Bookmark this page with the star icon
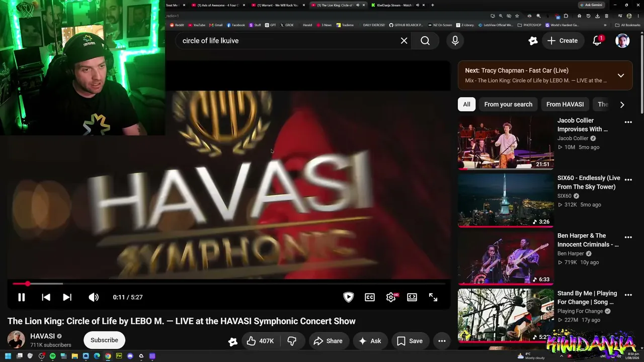Viewport: 644px width, 362px height. (x=517, y=16)
